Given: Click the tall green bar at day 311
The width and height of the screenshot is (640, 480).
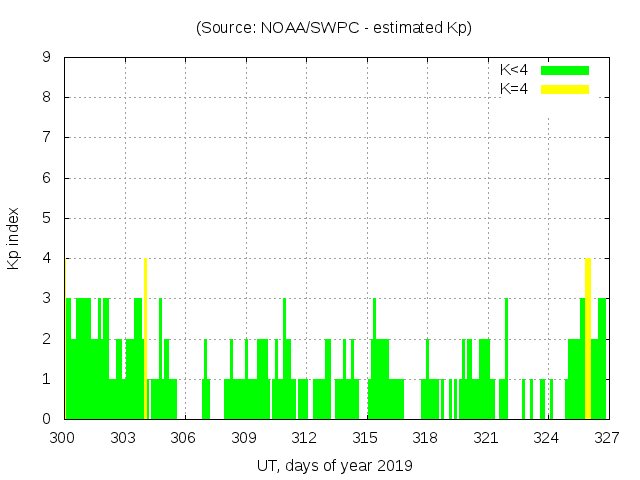Looking at the screenshot, I should pyautogui.click(x=284, y=358).
